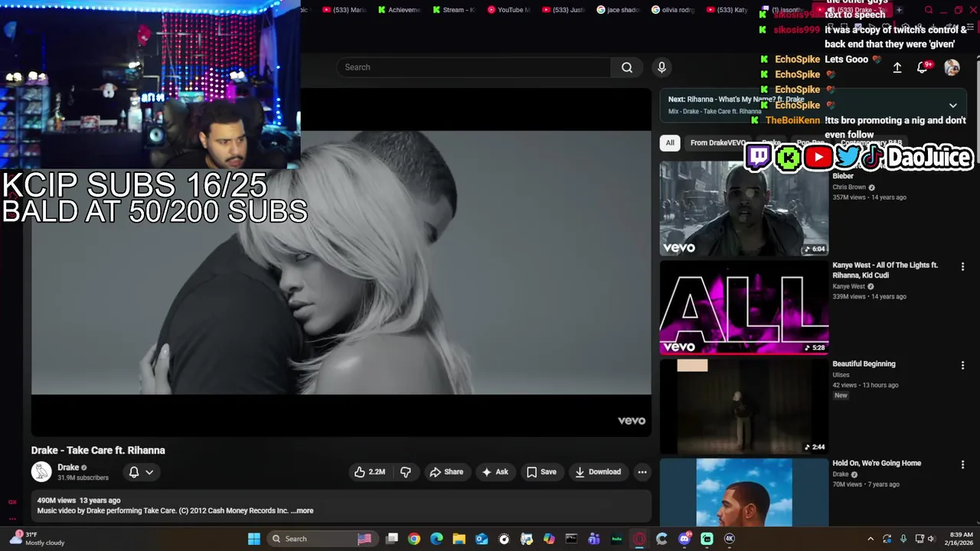Open the YouTube create/upload icon
Viewport: 980px width, 551px height.
897,67
